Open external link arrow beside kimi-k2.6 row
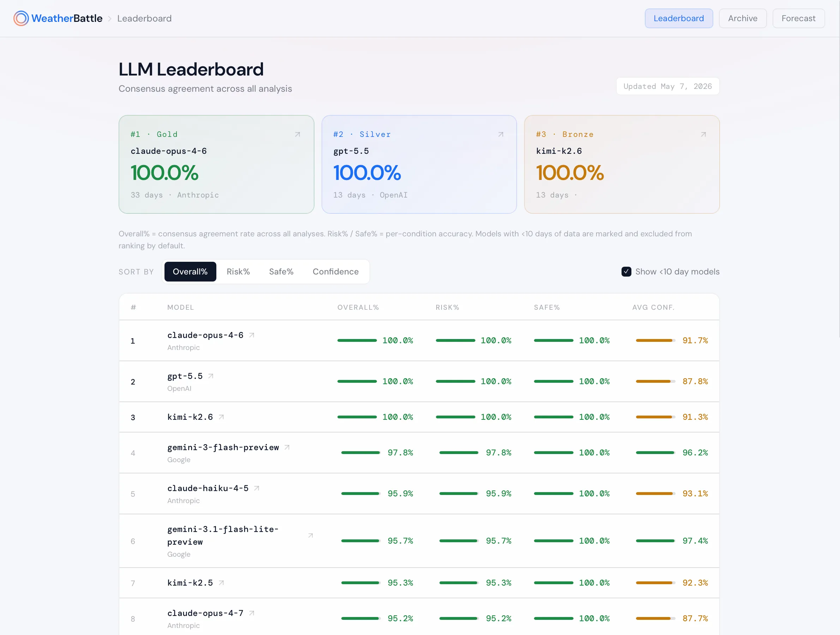Image resolution: width=840 pixels, height=635 pixels. point(221,417)
